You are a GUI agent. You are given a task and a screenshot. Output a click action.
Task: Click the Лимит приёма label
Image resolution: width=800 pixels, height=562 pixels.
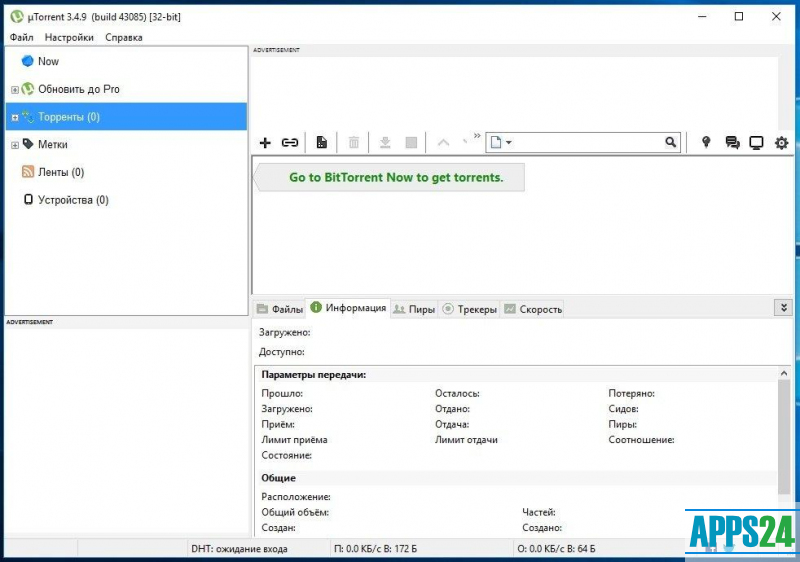[294, 440]
